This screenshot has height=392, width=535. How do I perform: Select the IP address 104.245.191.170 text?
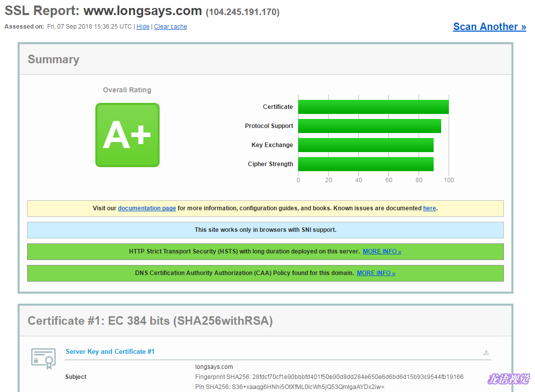pyautogui.click(x=242, y=12)
